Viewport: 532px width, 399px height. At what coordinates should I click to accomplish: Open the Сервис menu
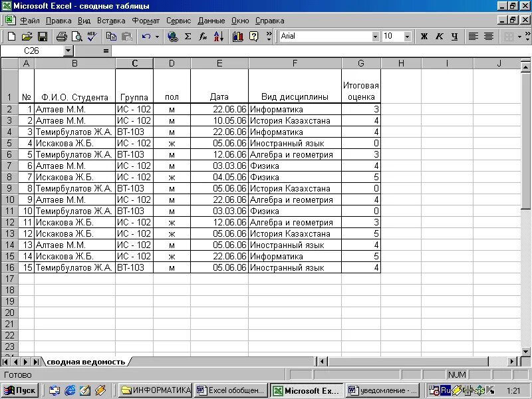coord(178,21)
